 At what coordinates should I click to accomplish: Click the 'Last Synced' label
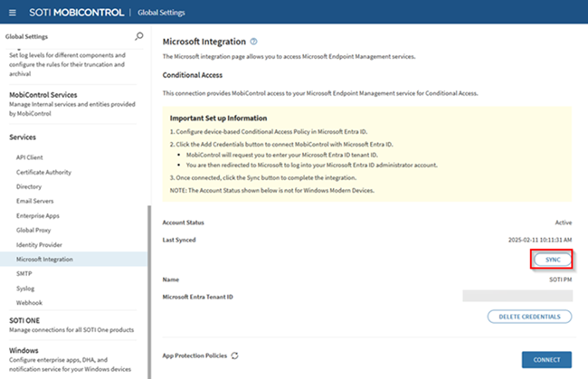coord(179,240)
